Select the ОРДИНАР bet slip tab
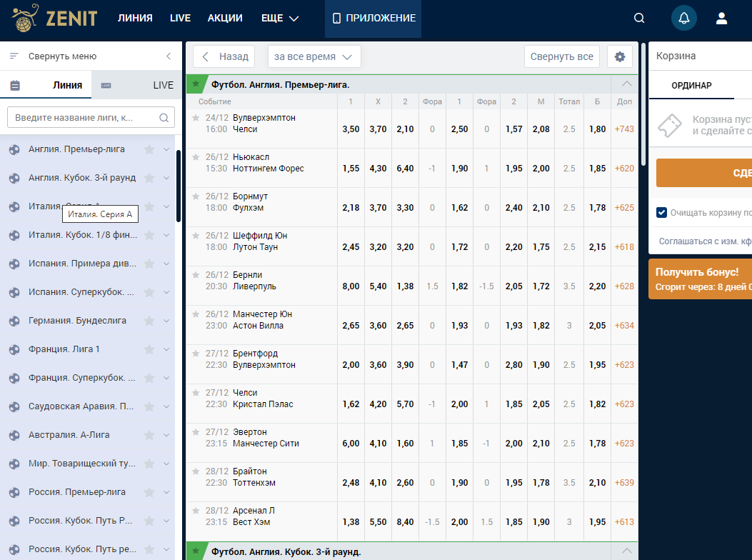Viewport: 752px width, 560px height. coord(691,86)
